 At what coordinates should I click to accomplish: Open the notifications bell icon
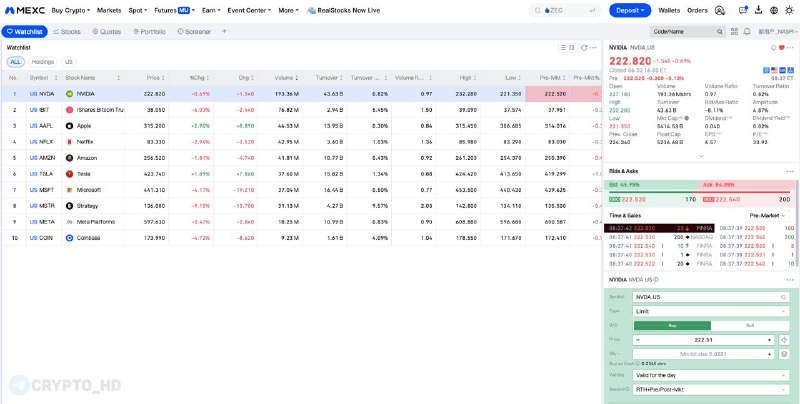pyautogui.click(x=747, y=32)
